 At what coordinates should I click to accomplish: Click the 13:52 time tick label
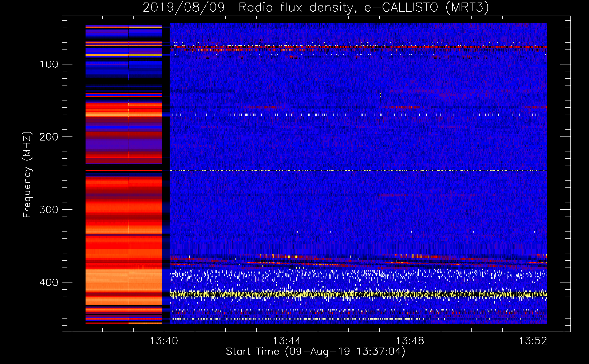533,341
